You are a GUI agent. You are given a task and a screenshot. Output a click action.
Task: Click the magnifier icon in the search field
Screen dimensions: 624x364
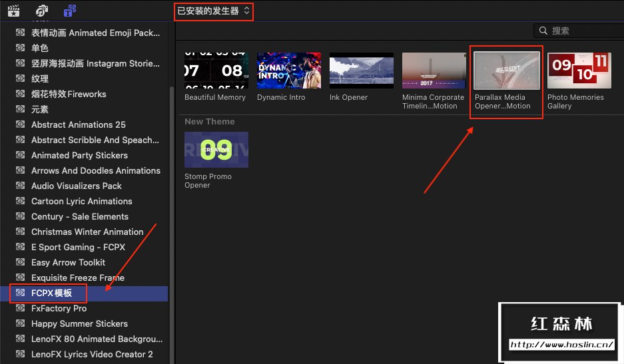[x=543, y=31]
